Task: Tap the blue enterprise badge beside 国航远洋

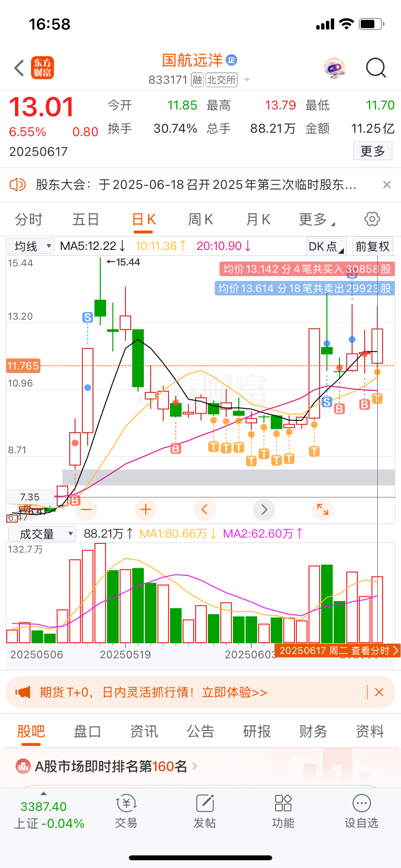Action: click(231, 60)
